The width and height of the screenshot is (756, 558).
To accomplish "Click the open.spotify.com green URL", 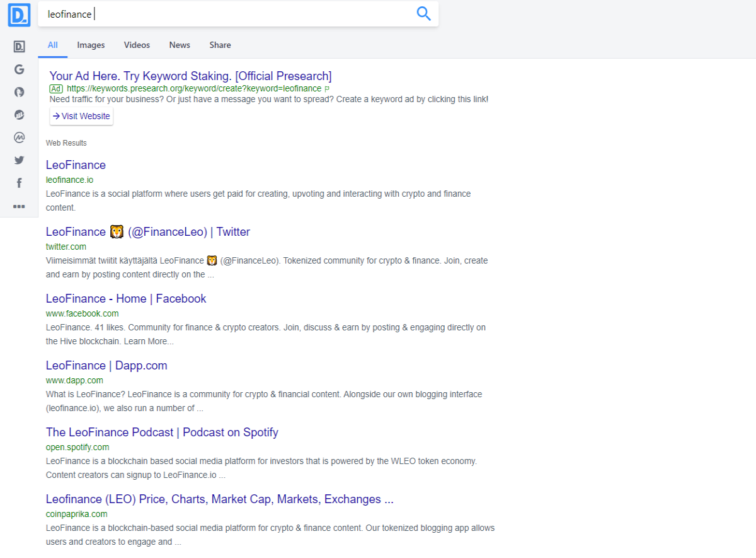I will [77, 447].
